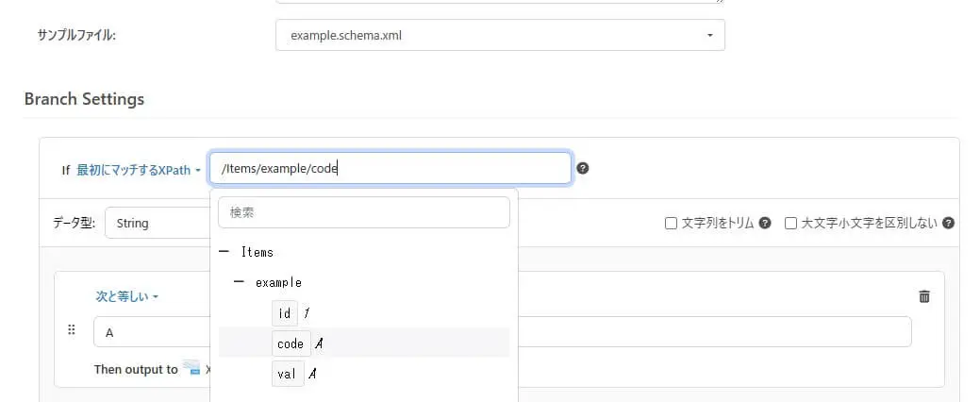Choose the val node in the tree

pos(288,374)
